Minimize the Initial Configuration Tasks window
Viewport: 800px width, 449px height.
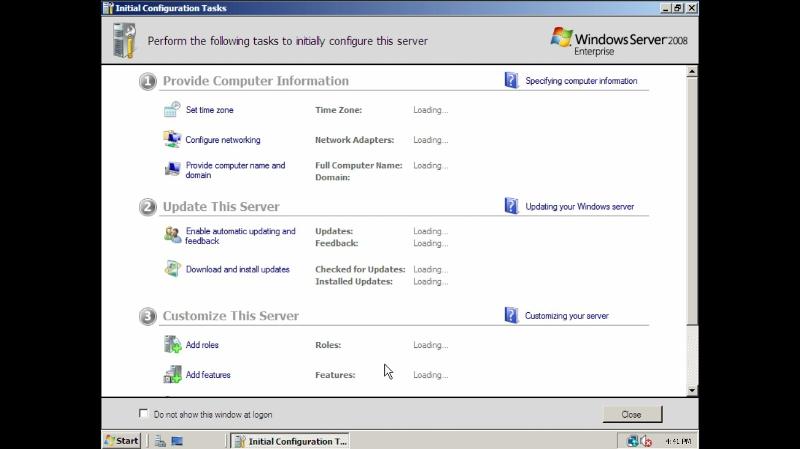point(665,8)
